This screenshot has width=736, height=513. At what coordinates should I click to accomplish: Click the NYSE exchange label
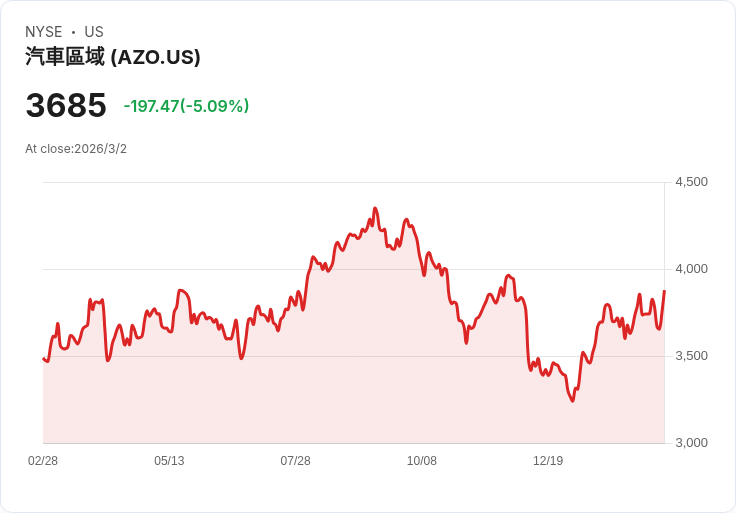click(x=44, y=32)
